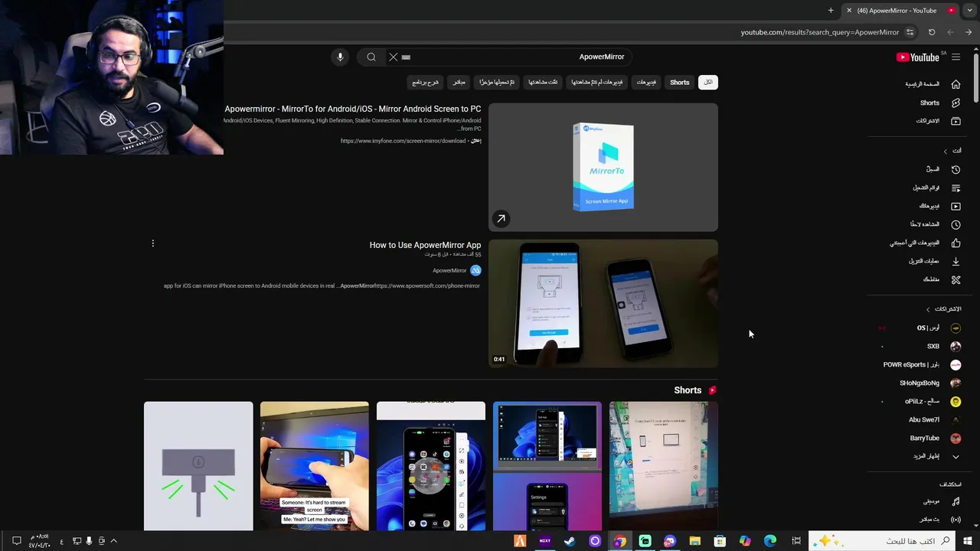The width and height of the screenshot is (980, 551).
Task: Click the browser address bar URL
Action: 819,32
